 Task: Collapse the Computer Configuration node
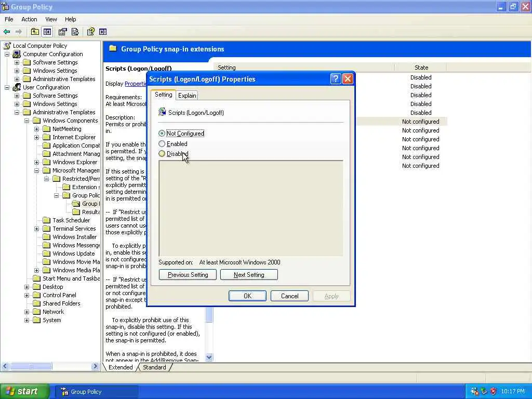click(x=7, y=54)
